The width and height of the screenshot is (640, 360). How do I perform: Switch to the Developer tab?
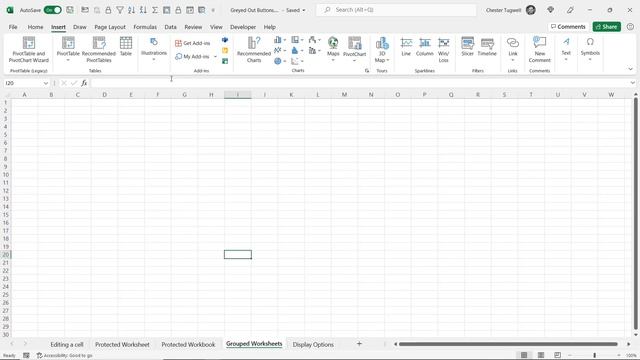(243, 27)
